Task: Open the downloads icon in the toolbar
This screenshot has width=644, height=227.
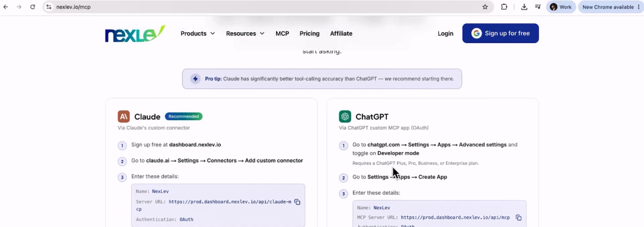Action: click(x=524, y=7)
